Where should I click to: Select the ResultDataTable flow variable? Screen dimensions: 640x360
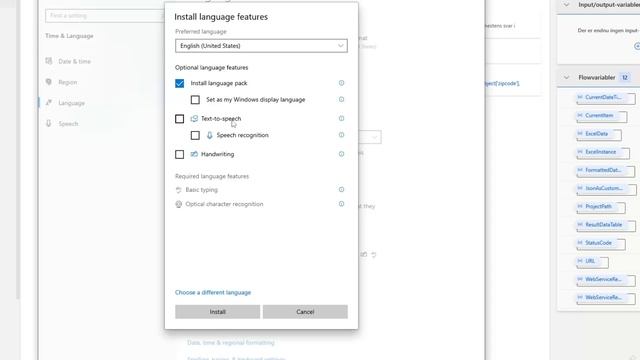pyautogui.click(x=606, y=225)
